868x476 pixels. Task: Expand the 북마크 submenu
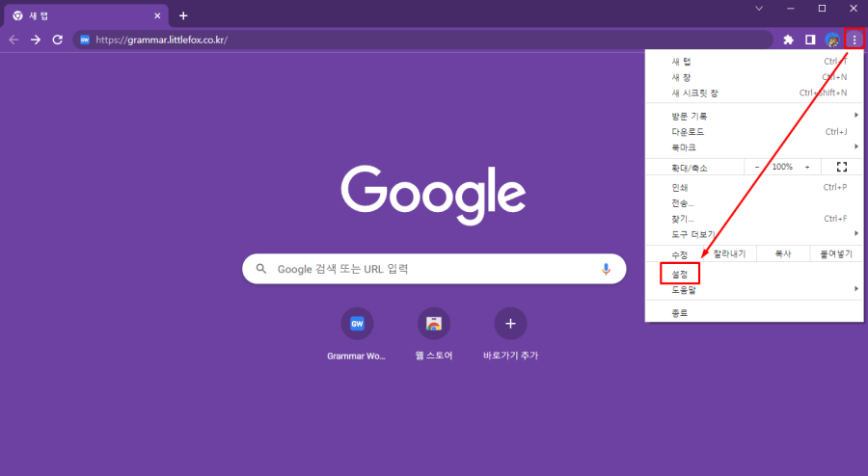(x=754, y=147)
